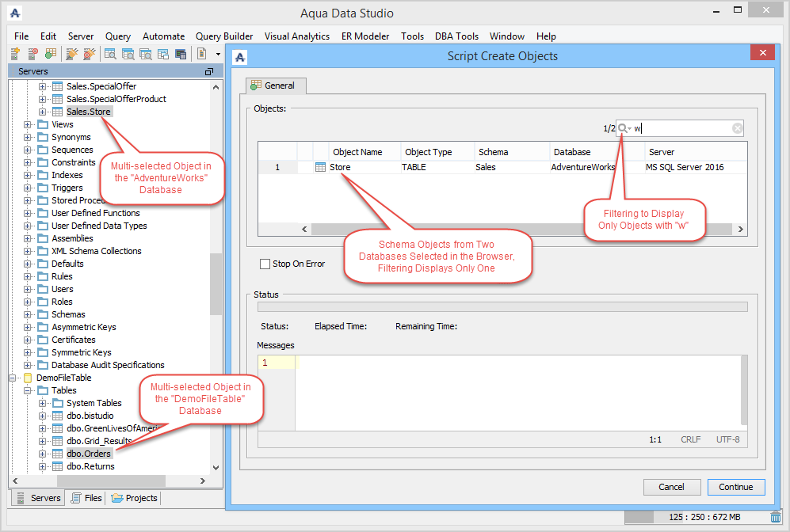The height and width of the screenshot is (532, 790).
Task: Clear the filter text with the X icon
Action: pos(737,128)
